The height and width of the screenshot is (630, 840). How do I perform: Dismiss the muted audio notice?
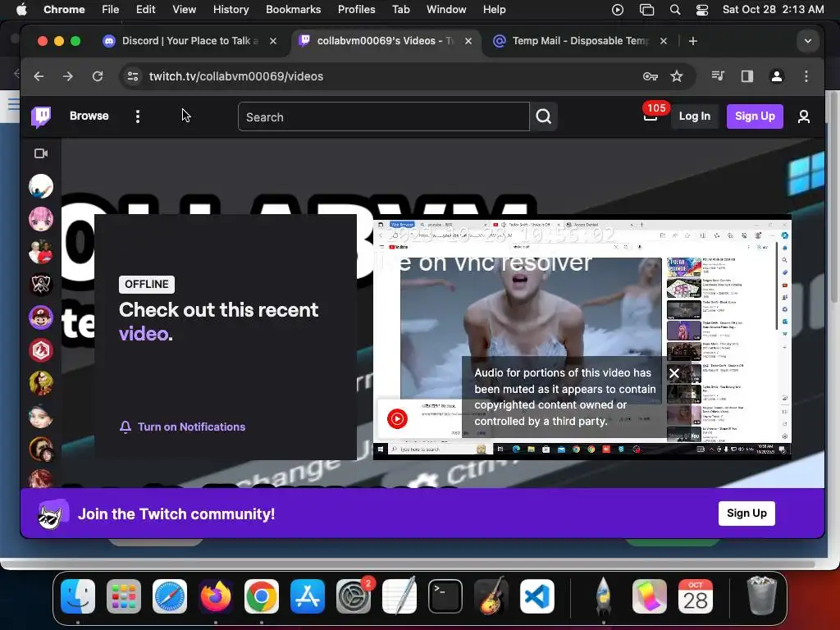click(674, 373)
